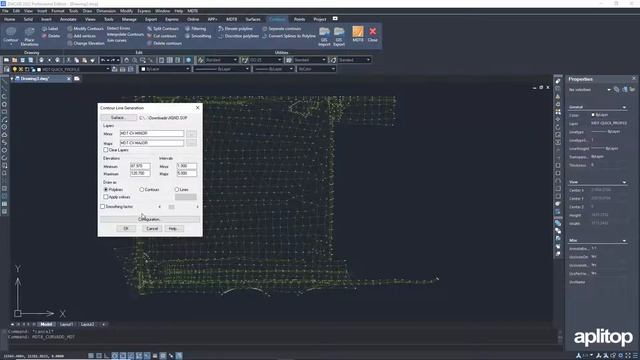Click the Help button in dialog

tap(173, 229)
